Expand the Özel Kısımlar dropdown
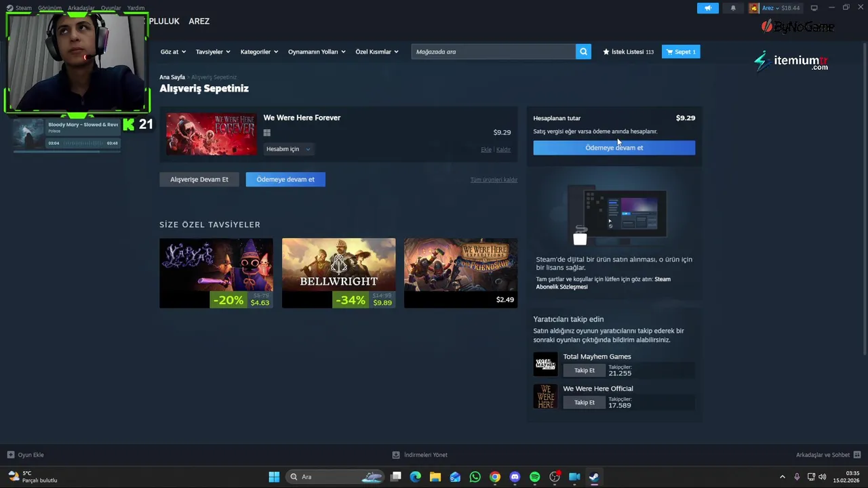The height and width of the screenshot is (488, 868). (x=377, y=52)
